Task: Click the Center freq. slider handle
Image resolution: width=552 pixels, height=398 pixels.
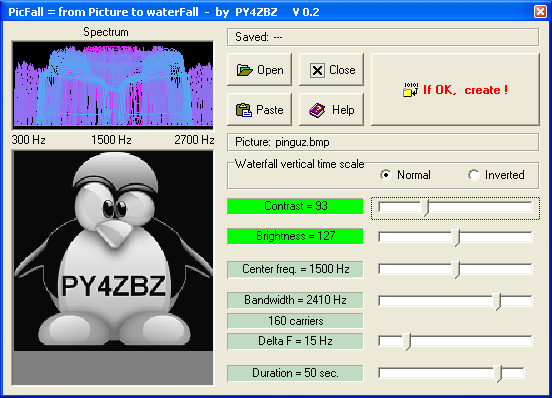Action: tap(456, 270)
